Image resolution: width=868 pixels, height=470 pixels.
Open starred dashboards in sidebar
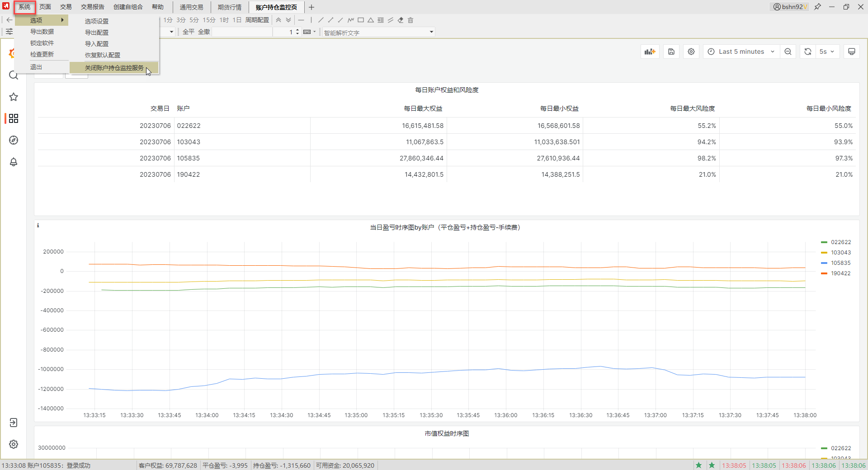14,97
